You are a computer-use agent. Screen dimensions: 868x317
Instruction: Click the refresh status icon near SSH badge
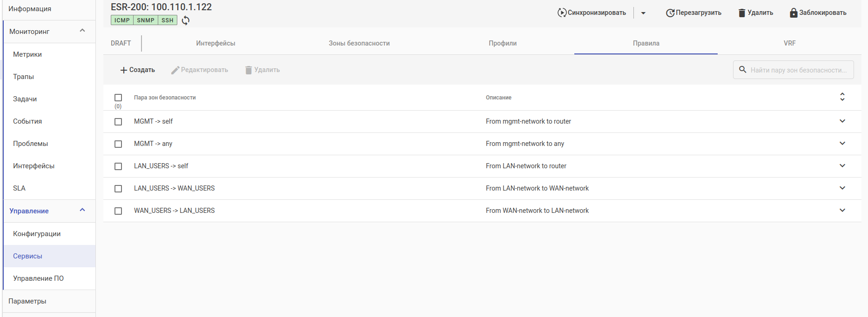(186, 20)
